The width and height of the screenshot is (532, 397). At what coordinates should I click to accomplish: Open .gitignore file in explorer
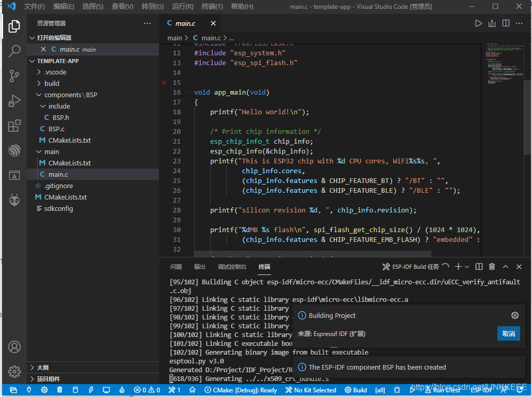tap(92, 186)
